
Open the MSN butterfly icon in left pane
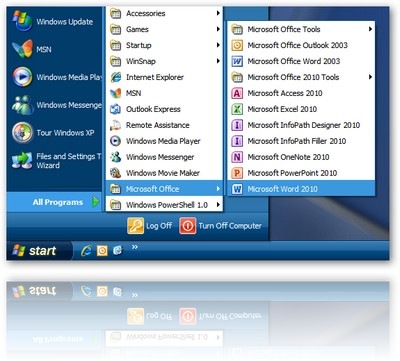[x=22, y=49]
